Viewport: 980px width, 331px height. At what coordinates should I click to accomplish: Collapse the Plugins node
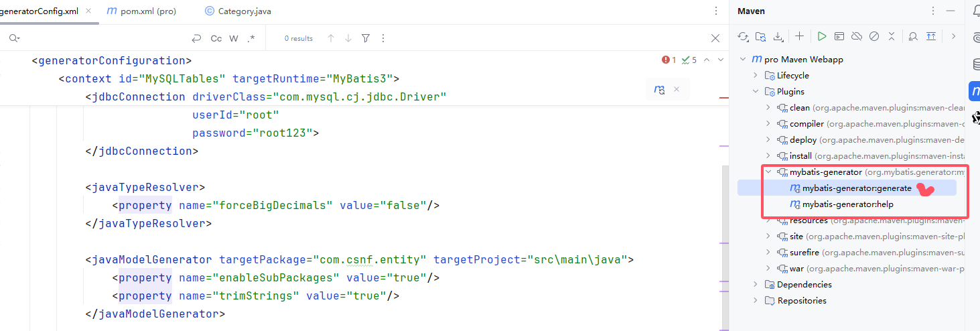pyautogui.click(x=756, y=92)
